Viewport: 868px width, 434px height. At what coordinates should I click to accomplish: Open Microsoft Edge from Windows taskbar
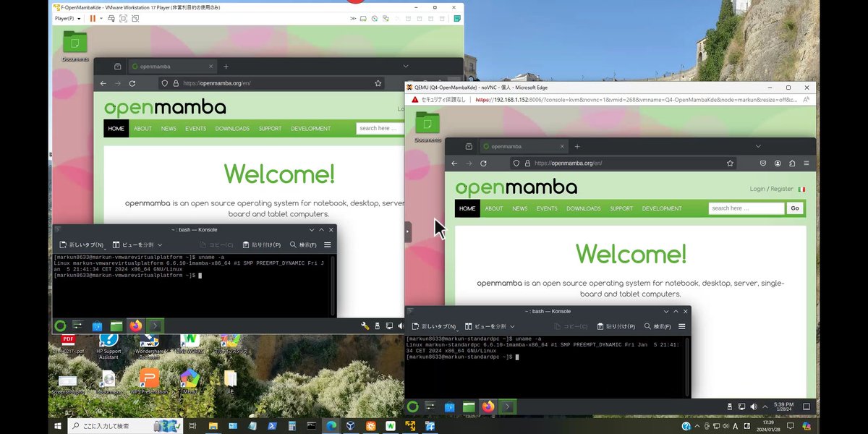[331, 426]
